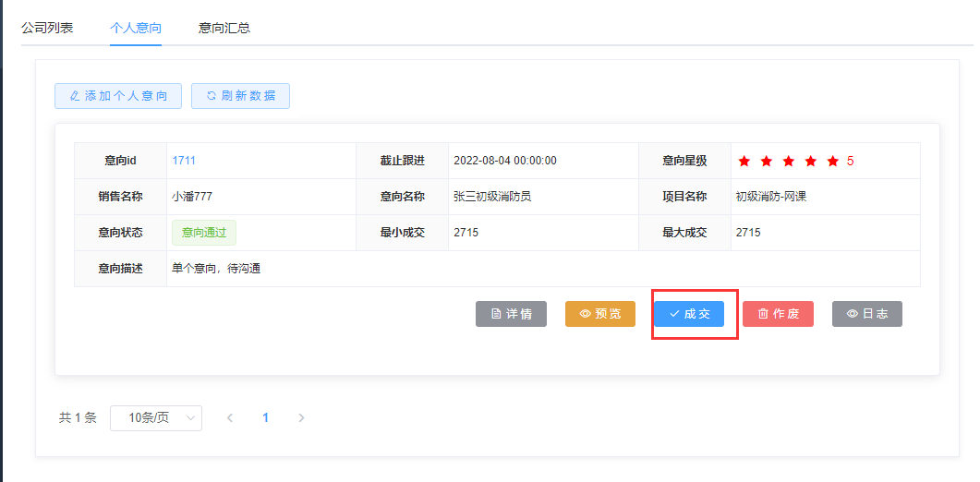Click the third red rating star
Viewport: 980px width, 482px height.
pos(788,162)
